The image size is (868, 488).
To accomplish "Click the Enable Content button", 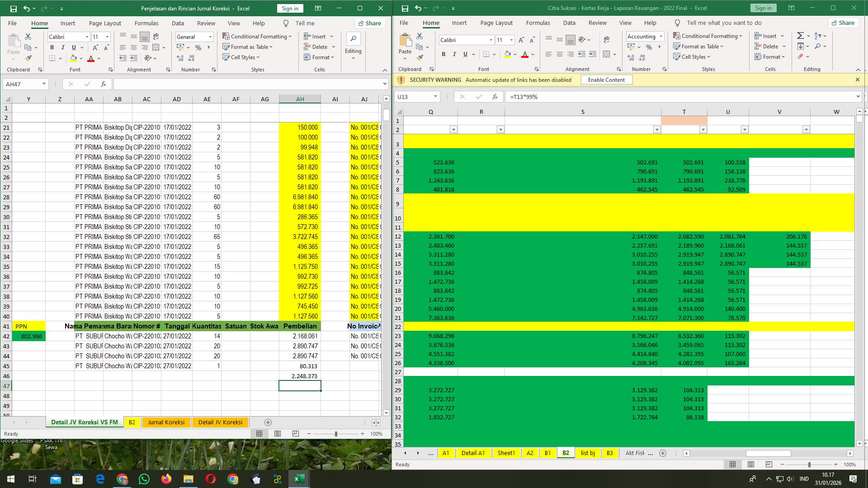I will click(606, 80).
